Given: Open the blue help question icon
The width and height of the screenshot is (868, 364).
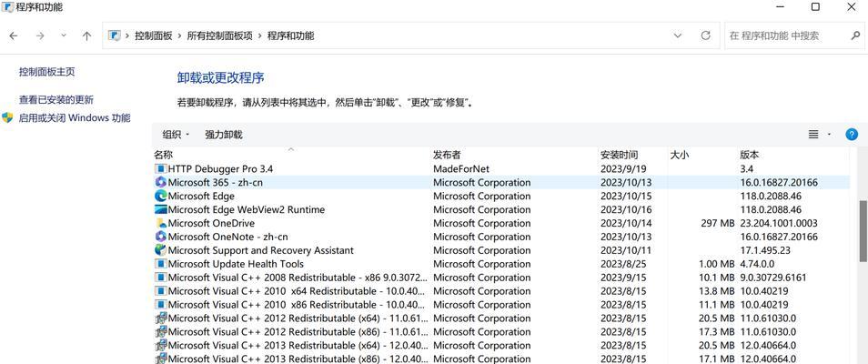Looking at the screenshot, I should (x=852, y=135).
